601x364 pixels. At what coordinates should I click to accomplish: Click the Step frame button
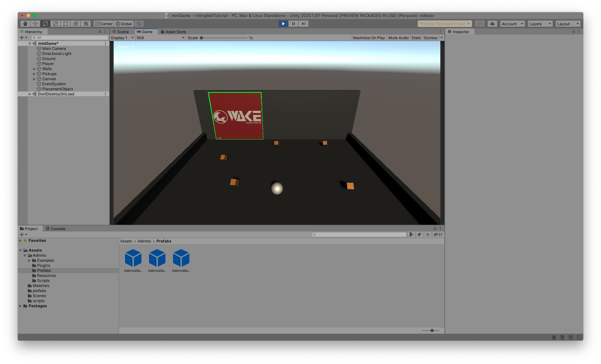304,24
